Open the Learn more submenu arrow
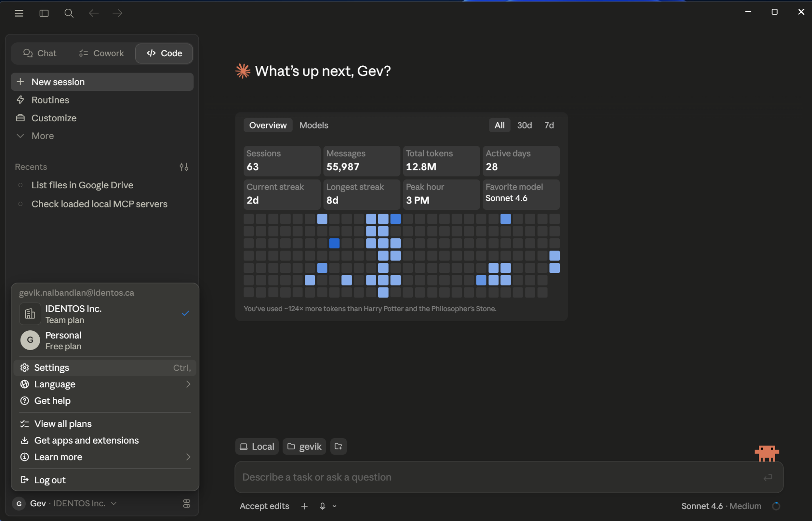 coord(188,457)
